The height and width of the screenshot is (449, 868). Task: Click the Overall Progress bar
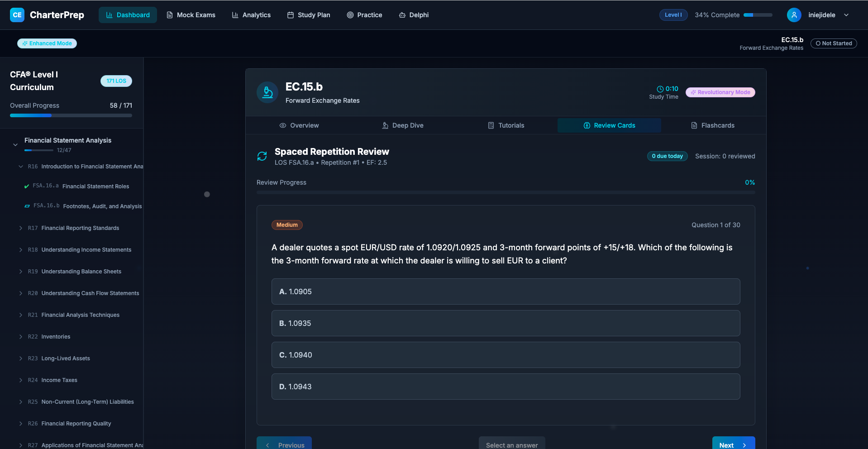pos(71,115)
